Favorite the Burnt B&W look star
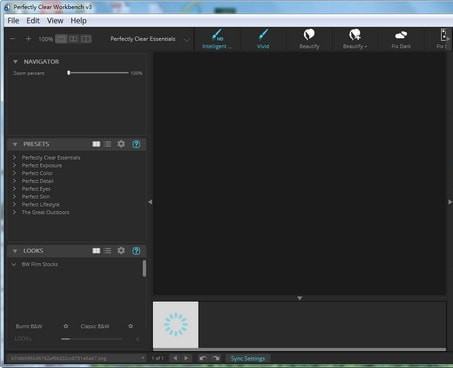This screenshot has width=453, height=368. point(66,326)
